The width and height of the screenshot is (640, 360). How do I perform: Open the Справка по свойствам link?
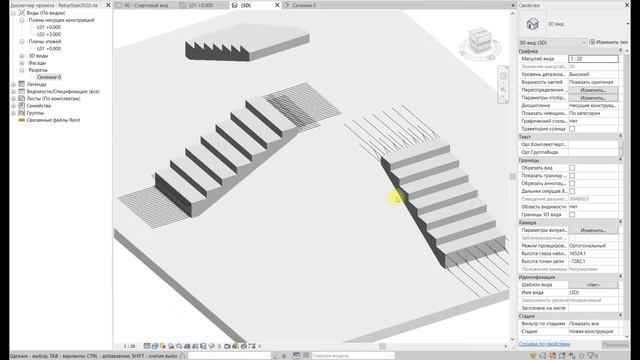pyautogui.click(x=544, y=344)
